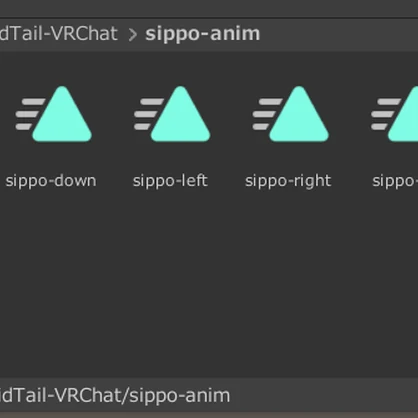This screenshot has height=418, width=418.
Task: Click the gray motion lines on sippo-down's icon
Action: coord(29,114)
